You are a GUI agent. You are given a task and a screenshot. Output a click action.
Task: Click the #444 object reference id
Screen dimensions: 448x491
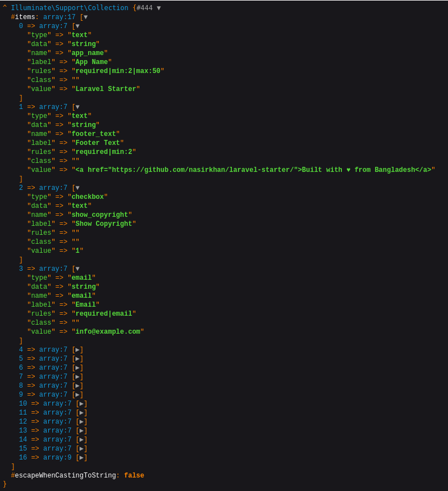(144, 8)
